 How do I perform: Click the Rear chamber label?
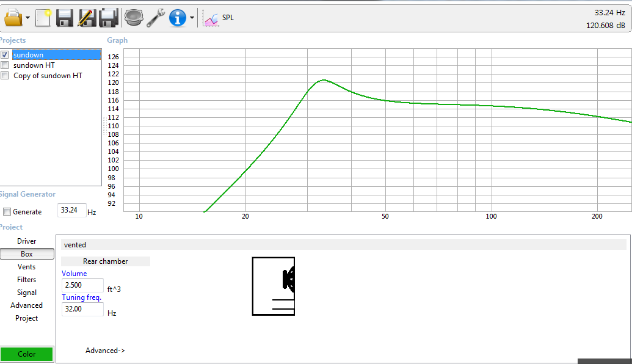[x=106, y=261]
